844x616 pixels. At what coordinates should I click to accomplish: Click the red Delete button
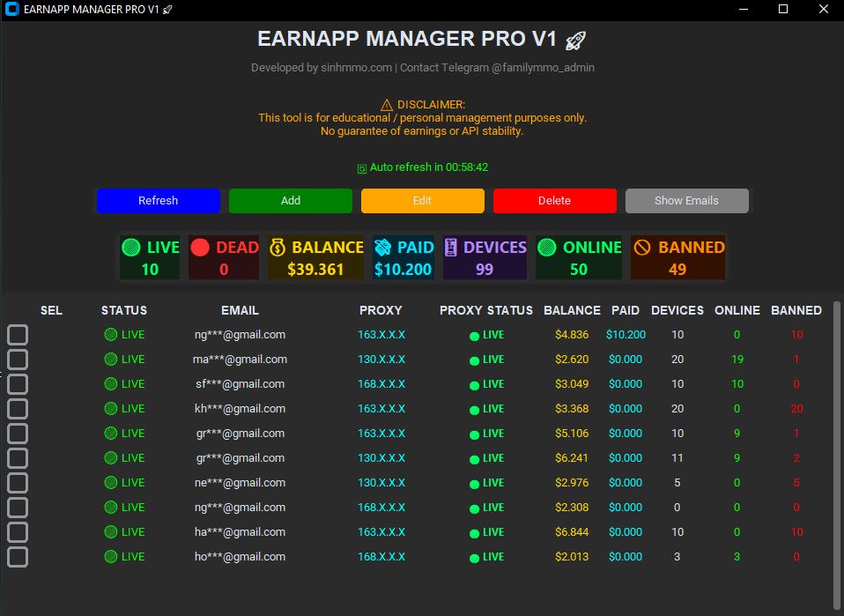tap(554, 200)
